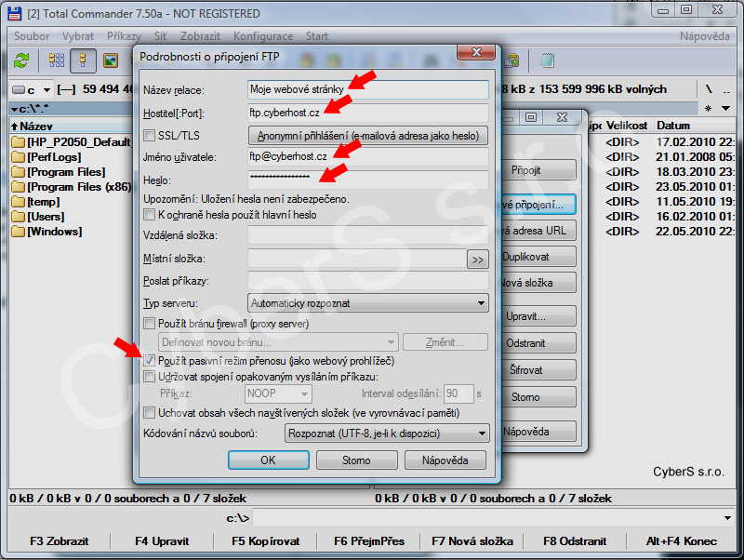Click into the 'Název relace' field
Screen dimensions: 744x560
[368, 89]
